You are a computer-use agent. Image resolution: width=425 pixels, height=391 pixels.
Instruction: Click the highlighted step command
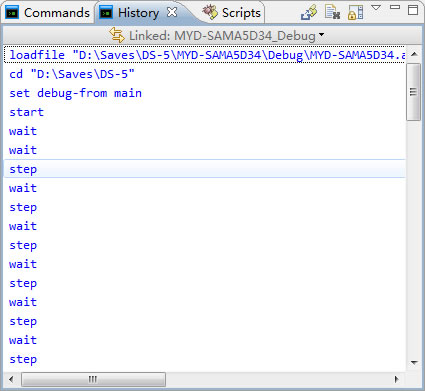tap(205, 169)
